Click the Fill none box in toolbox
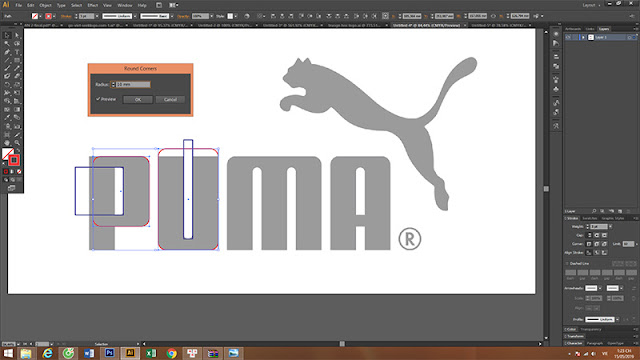This screenshot has width=640, height=360. click(x=7, y=154)
